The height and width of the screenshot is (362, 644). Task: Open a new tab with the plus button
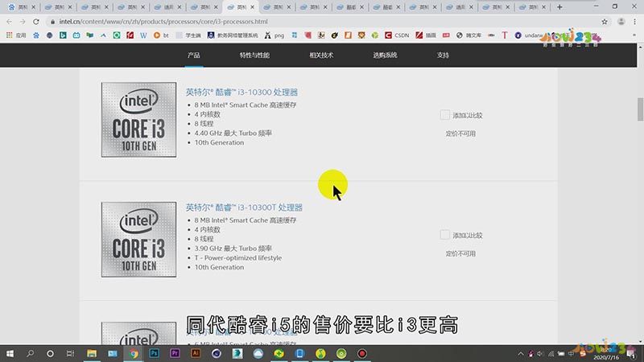[559, 7]
